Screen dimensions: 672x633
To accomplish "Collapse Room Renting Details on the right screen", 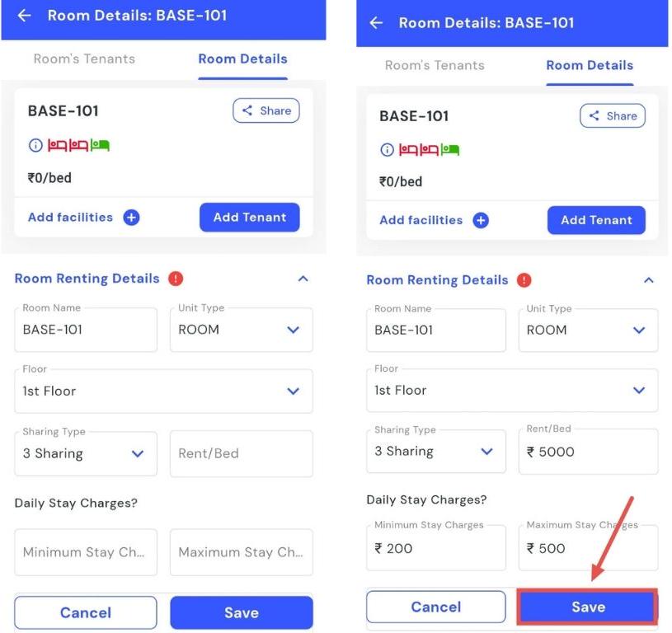I will click(648, 280).
